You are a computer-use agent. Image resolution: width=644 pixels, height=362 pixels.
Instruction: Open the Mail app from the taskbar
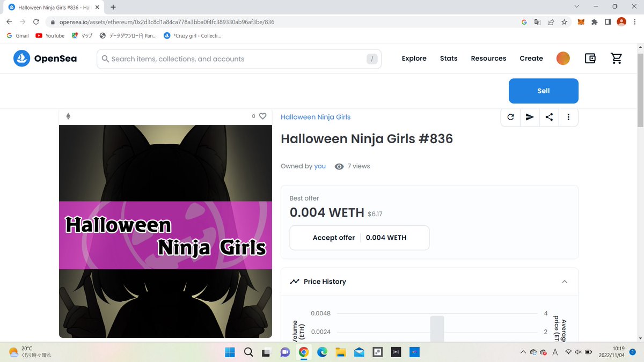pyautogui.click(x=359, y=352)
